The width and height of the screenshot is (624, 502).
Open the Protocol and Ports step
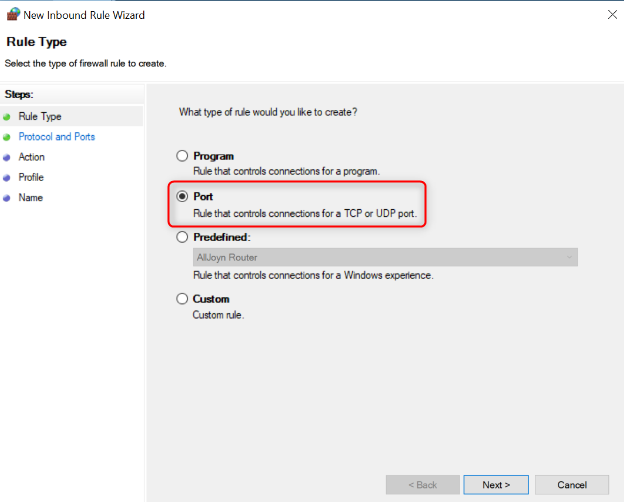pos(57,137)
